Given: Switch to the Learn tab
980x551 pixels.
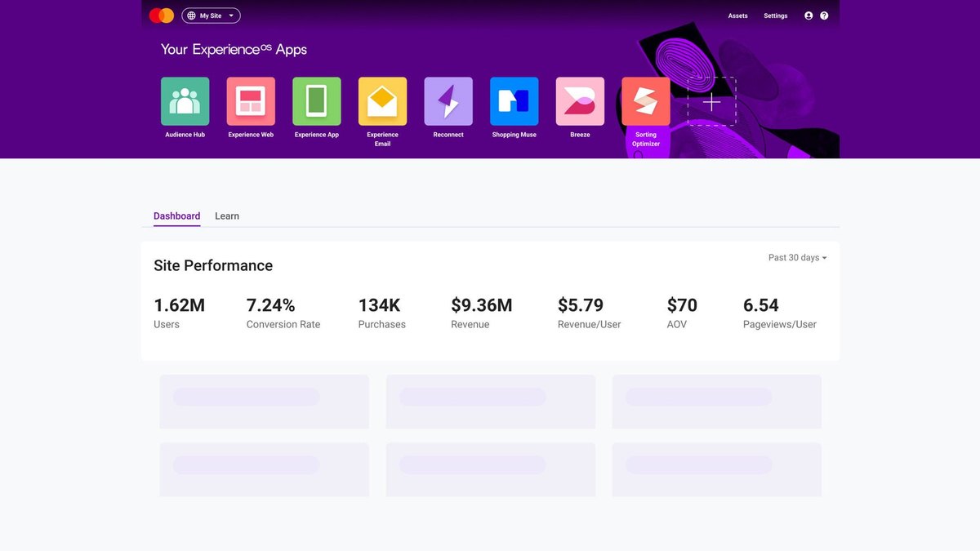Looking at the screenshot, I should 227,216.
